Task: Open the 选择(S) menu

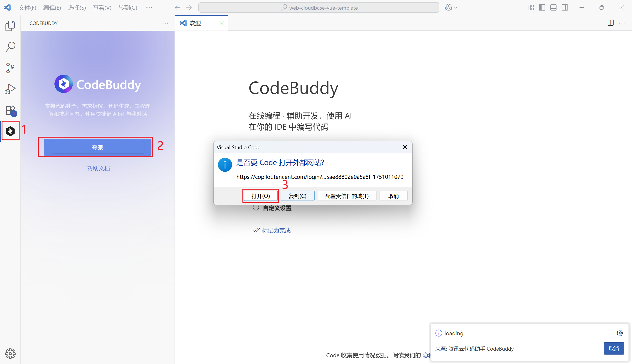Action: (77, 8)
